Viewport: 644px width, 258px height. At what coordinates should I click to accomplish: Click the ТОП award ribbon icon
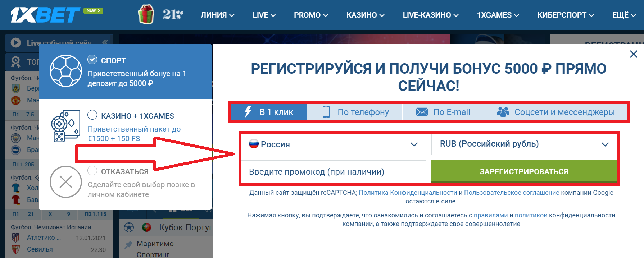[x=15, y=62]
